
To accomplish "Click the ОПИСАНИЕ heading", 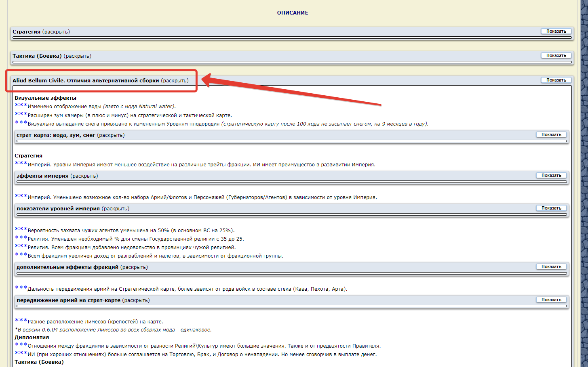I will point(293,13).
